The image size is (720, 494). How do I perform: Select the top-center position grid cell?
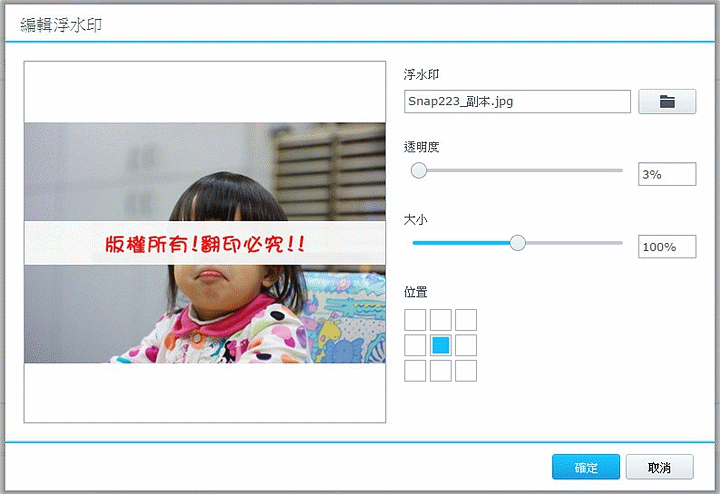click(441, 320)
